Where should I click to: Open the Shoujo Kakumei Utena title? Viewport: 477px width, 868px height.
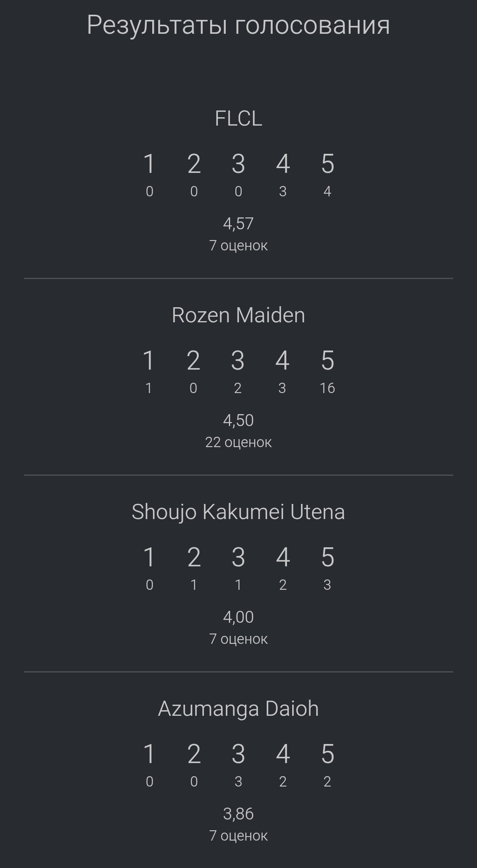[x=238, y=512]
